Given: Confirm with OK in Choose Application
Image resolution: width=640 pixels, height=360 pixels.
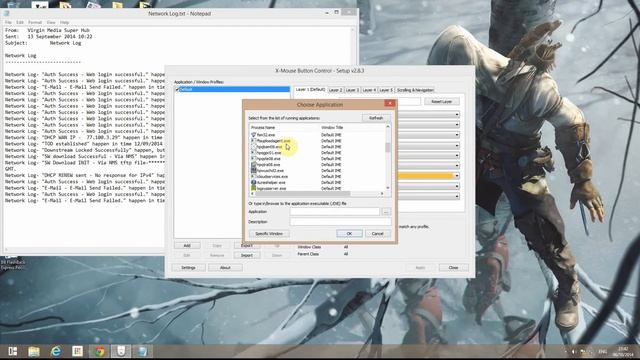Looking at the screenshot, I should click(349, 233).
